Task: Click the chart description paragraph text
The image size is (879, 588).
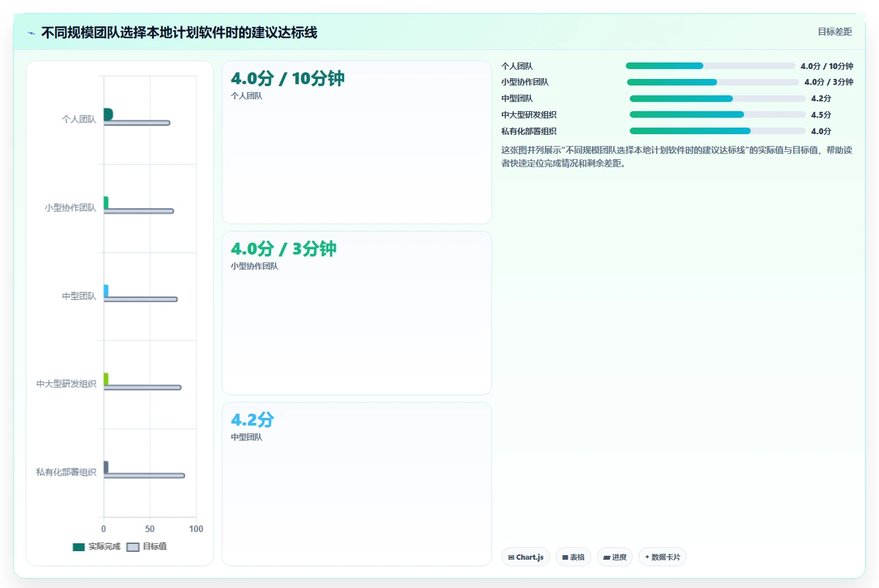Action: coord(676,157)
